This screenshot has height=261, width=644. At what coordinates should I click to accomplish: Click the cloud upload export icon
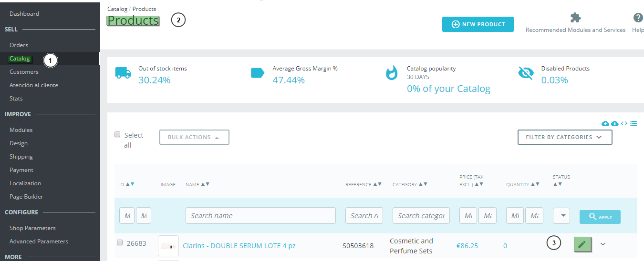[605, 123]
